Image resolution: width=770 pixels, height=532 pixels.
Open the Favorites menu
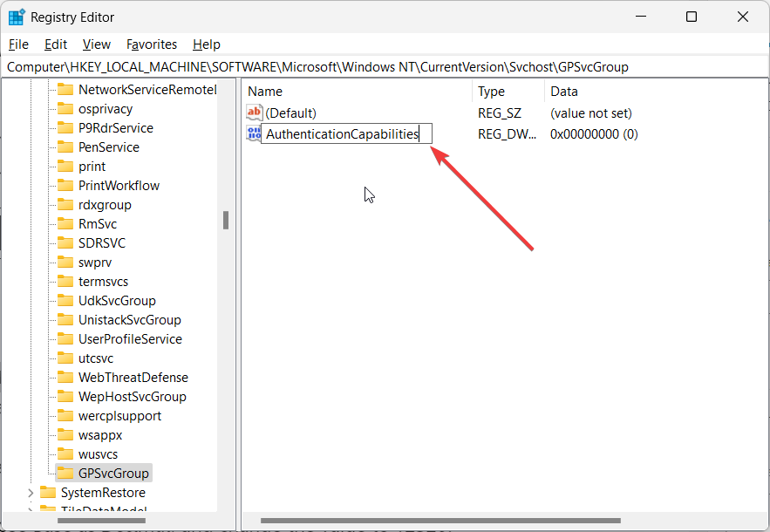151,44
